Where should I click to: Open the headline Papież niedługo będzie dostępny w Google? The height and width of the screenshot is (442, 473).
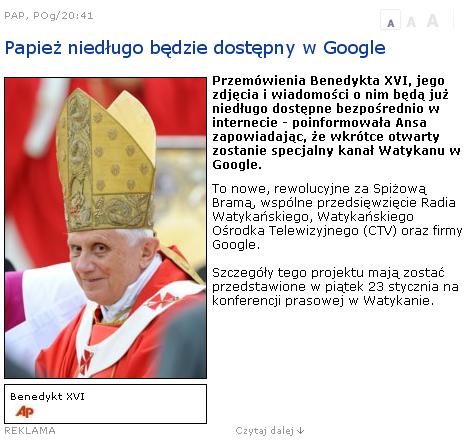pos(195,48)
